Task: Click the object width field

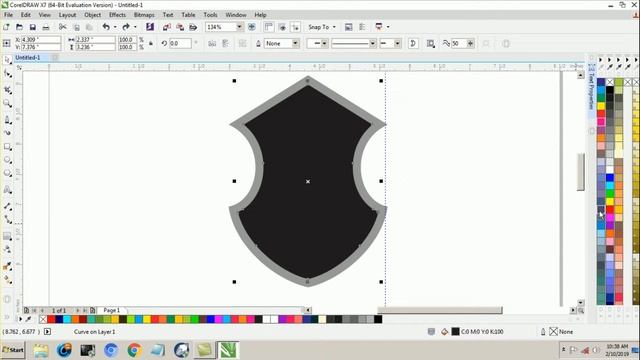Action: [95, 40]
